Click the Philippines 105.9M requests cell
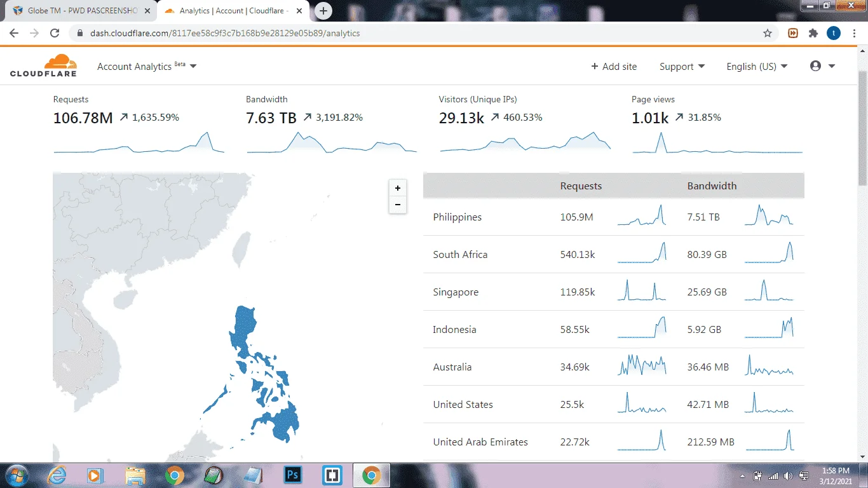The width and height of the screenshot is (868, 488). coord(576,217)
